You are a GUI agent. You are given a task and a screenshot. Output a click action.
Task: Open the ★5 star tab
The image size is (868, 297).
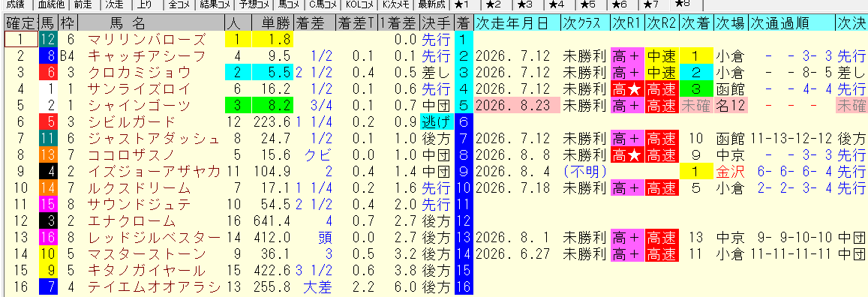click(589, 5)
